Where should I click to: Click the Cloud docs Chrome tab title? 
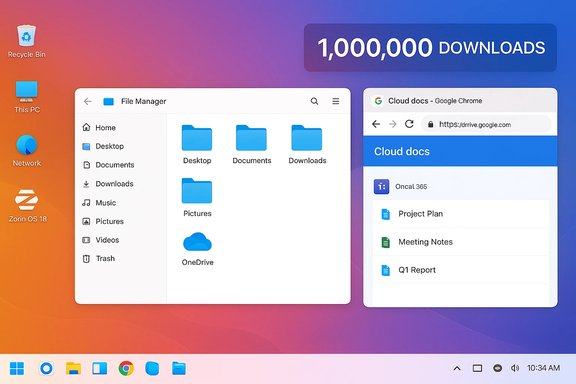tap(435, 101)
